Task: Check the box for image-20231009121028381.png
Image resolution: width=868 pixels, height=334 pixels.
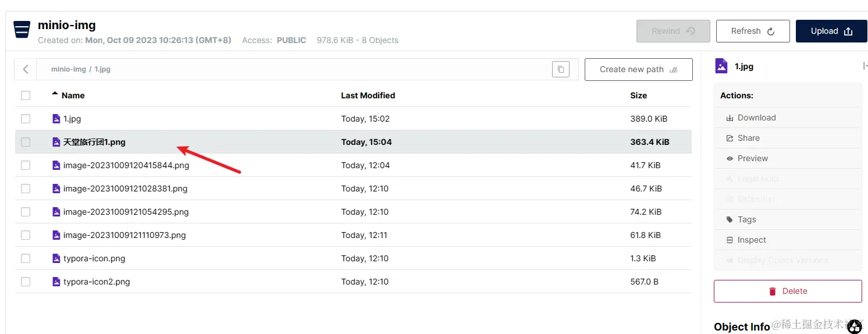Action: click(x=26, y=189)
